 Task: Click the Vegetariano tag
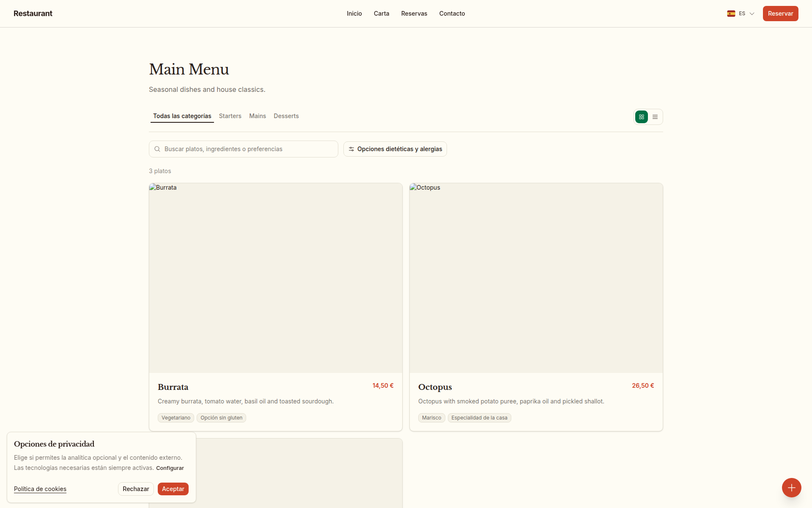(x=176, y=418)
